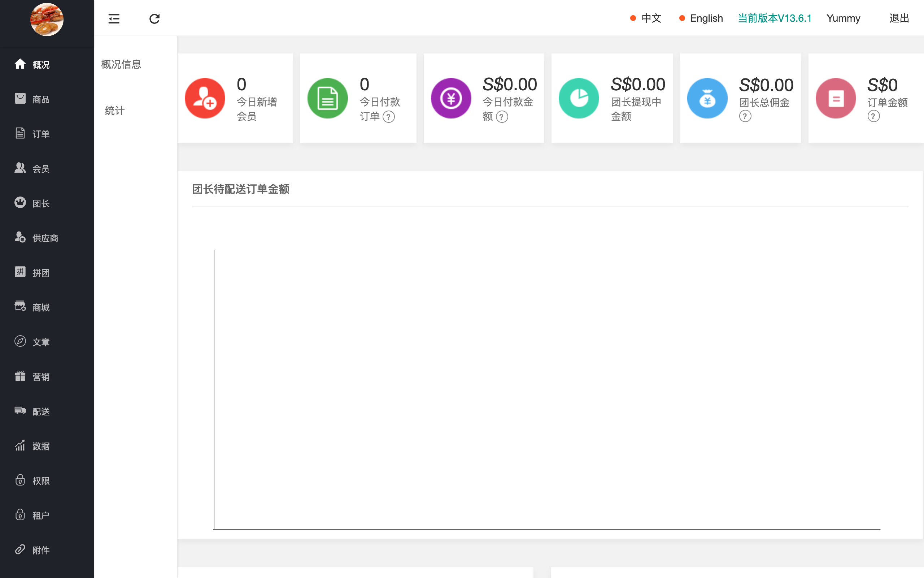
Task: Open the store logo avatar
Action: pos(47,20)
